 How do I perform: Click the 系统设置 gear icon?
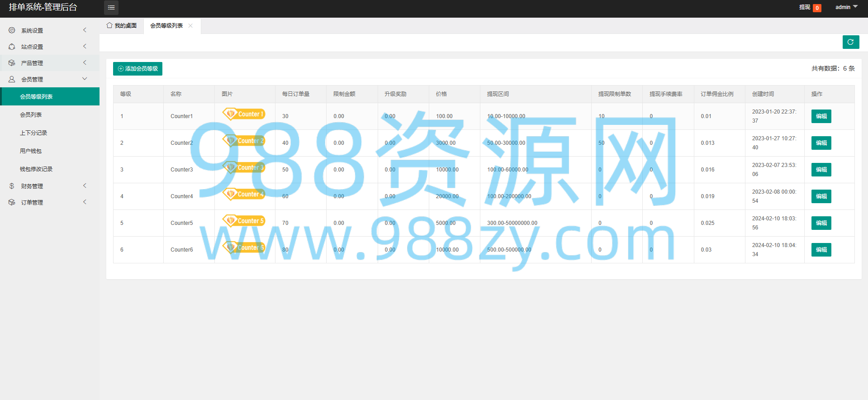pos(12,30)
